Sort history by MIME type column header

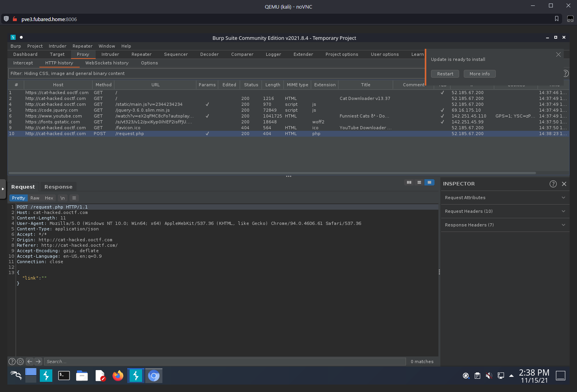(x=297, y=85)
